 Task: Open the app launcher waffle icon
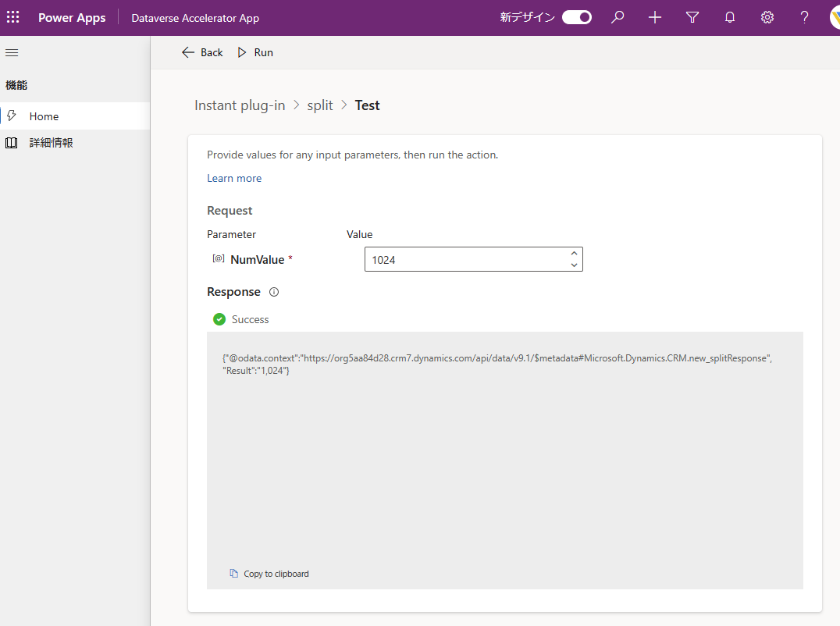tap(13, 17)
